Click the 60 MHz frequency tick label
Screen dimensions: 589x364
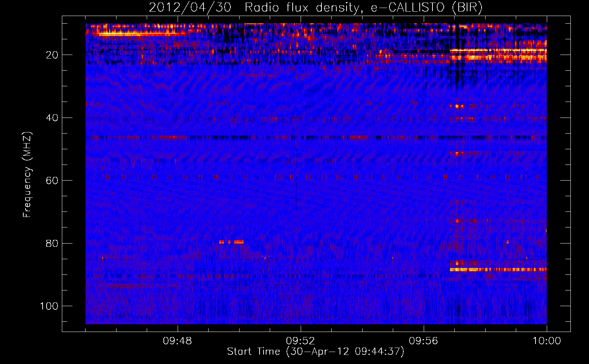[52, 181]
